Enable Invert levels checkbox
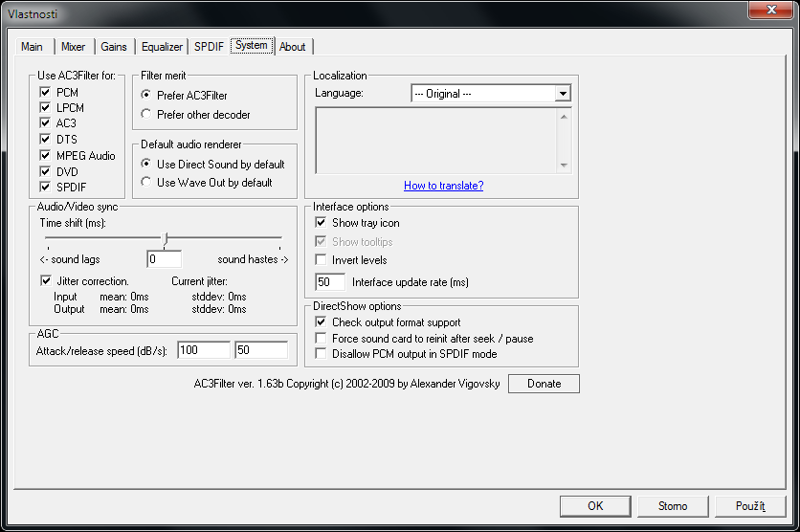 click(322, 260)
